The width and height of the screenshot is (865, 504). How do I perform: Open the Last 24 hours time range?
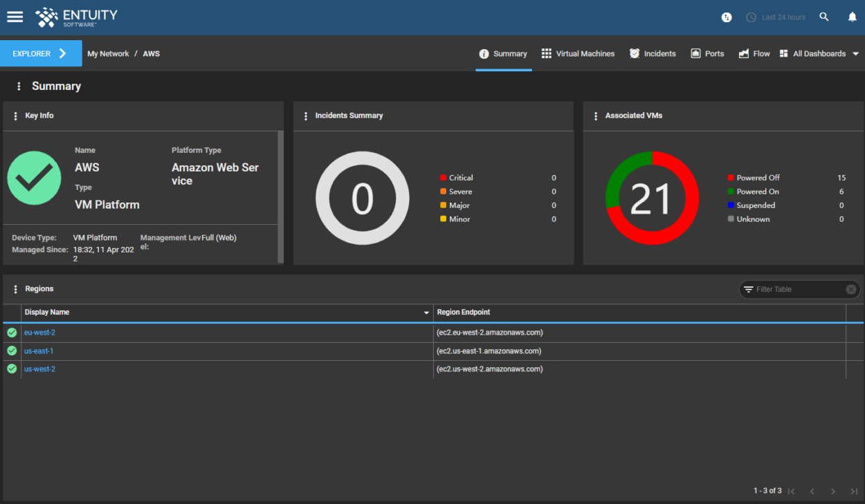(776, 17)
